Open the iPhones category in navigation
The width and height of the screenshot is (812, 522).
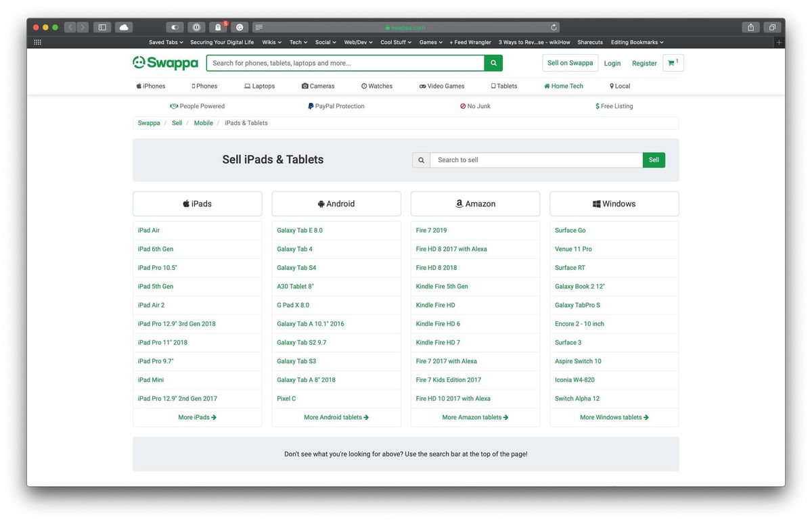(151, 87)
